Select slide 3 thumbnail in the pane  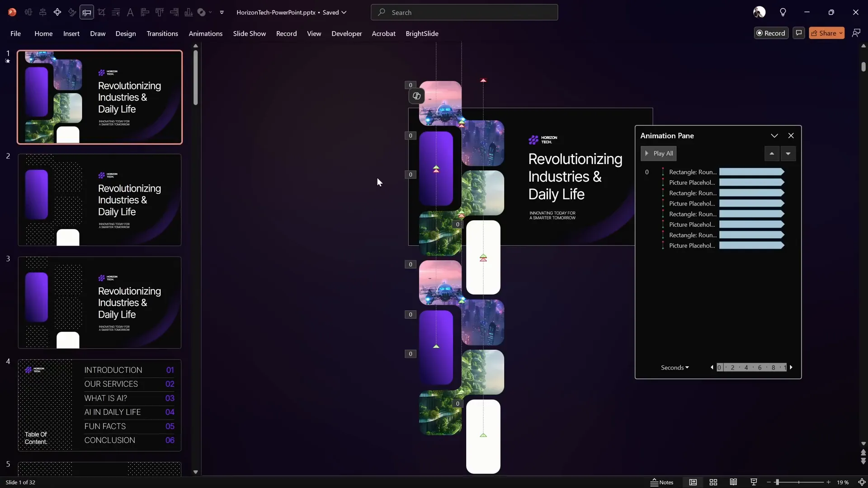(99, 303)
